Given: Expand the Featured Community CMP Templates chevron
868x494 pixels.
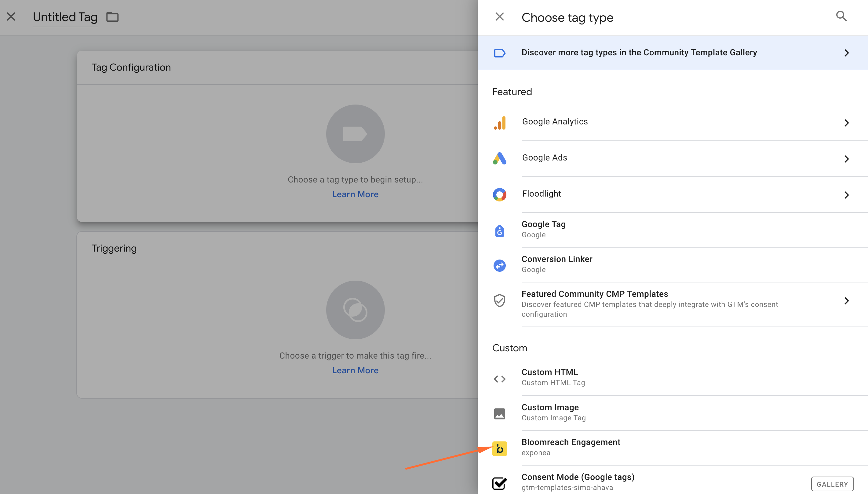Looking at the screenshot, I should [x=846, y=300].
